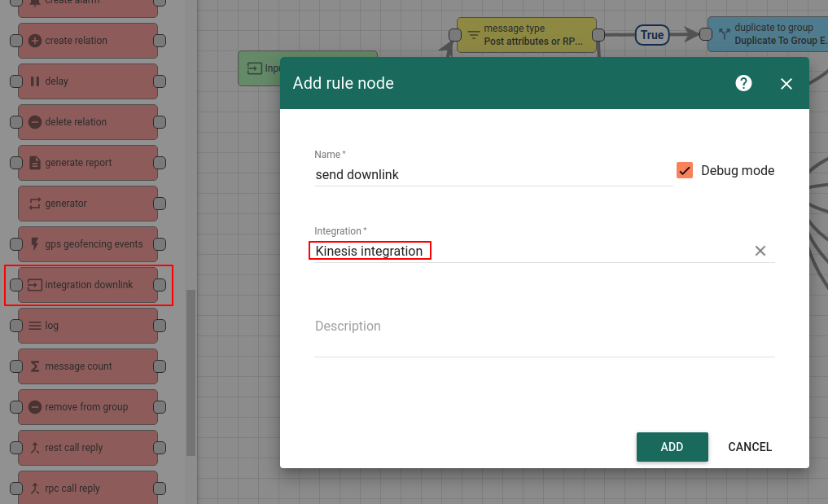Select the gps geofencing events bolt icon

click(35, 244)
